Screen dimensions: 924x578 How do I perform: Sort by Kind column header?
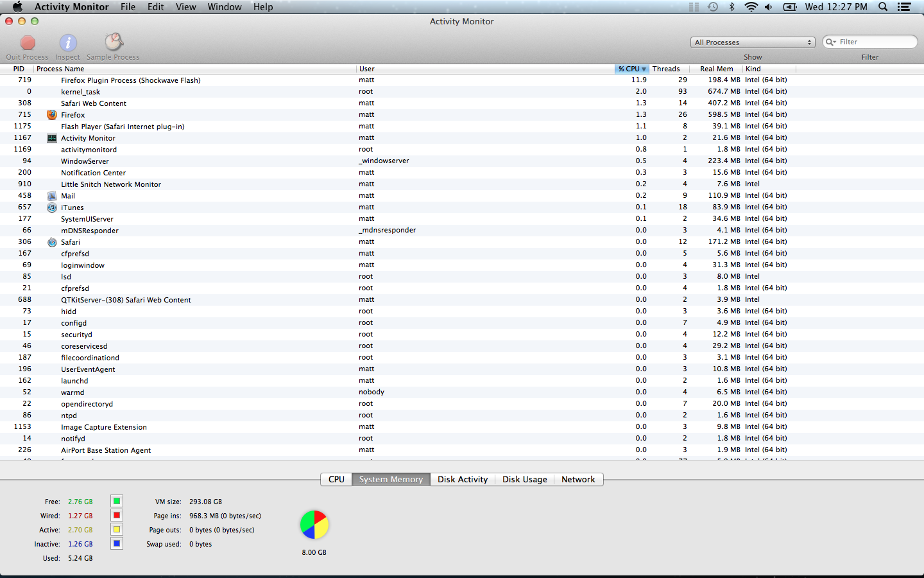(x=769, y=69)
